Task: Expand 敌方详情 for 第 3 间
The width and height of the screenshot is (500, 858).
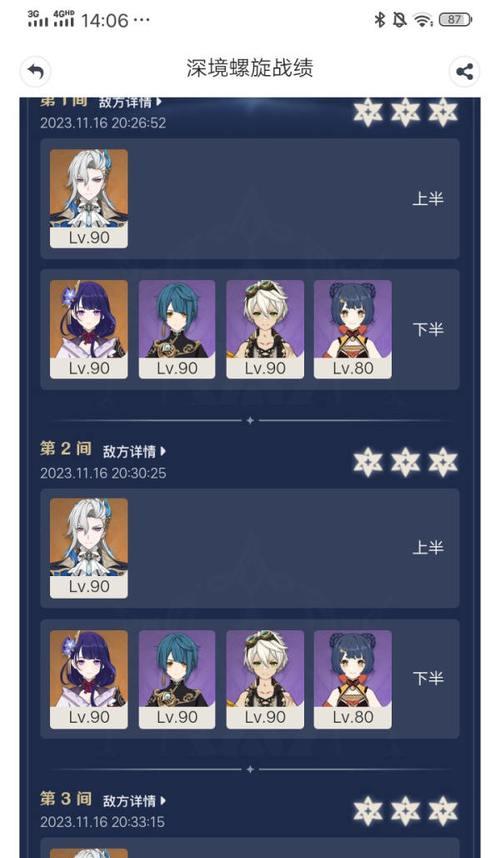Action: (134, 801)
